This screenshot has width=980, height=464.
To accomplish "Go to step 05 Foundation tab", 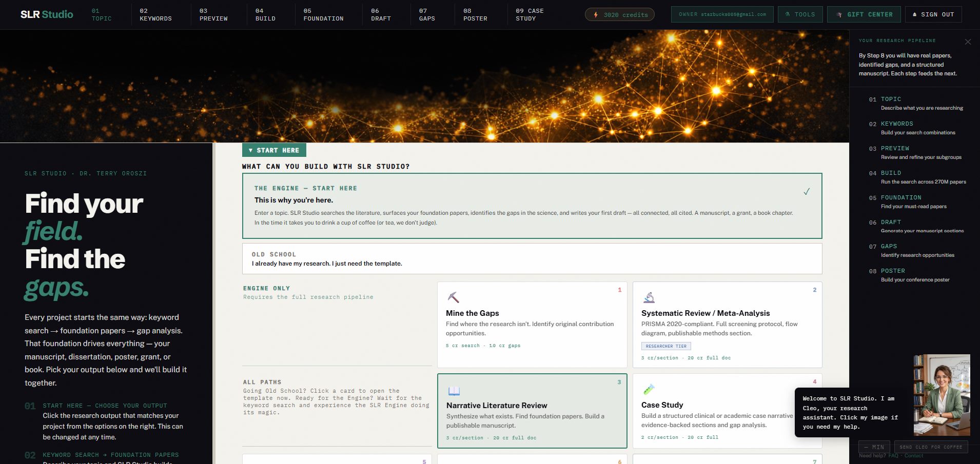I will click(x=324, y=14).
